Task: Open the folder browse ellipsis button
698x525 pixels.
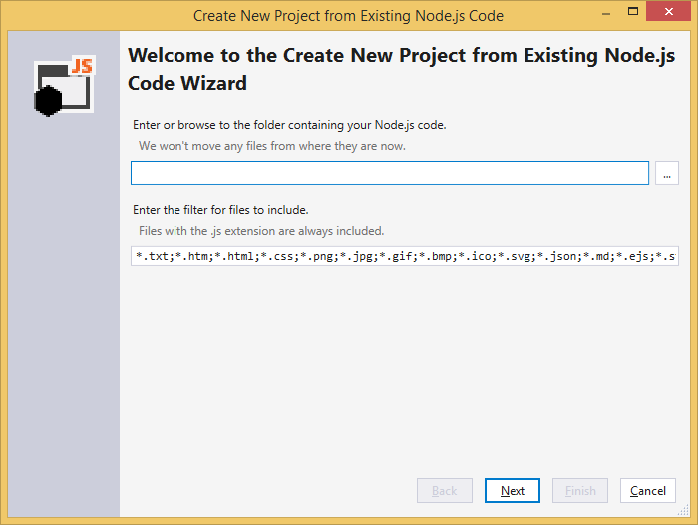Action: tap(666, 173)
